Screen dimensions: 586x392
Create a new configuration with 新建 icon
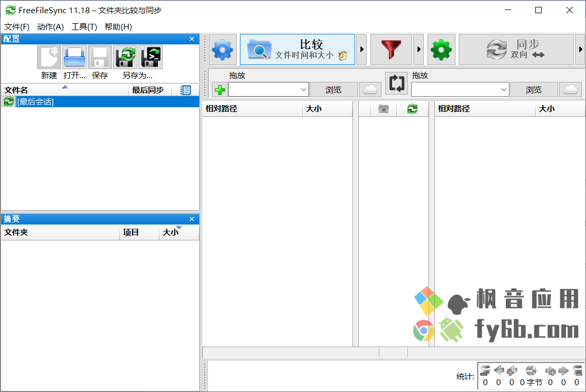49,57
